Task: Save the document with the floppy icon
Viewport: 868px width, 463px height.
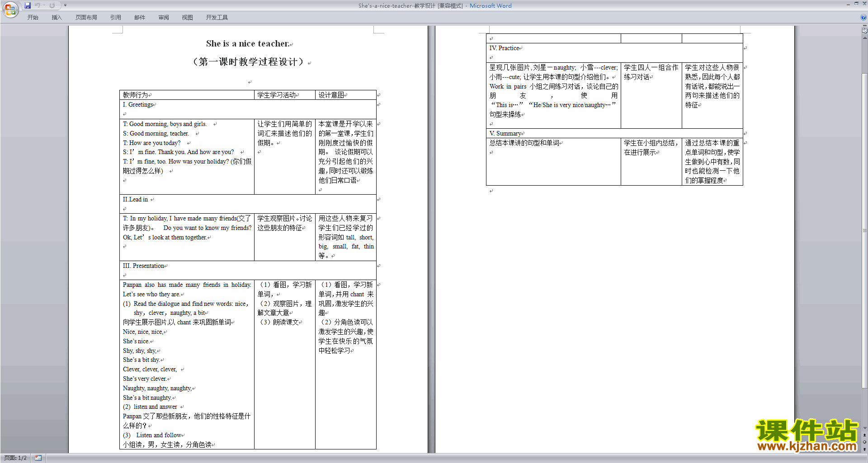Action: [28, 5]
